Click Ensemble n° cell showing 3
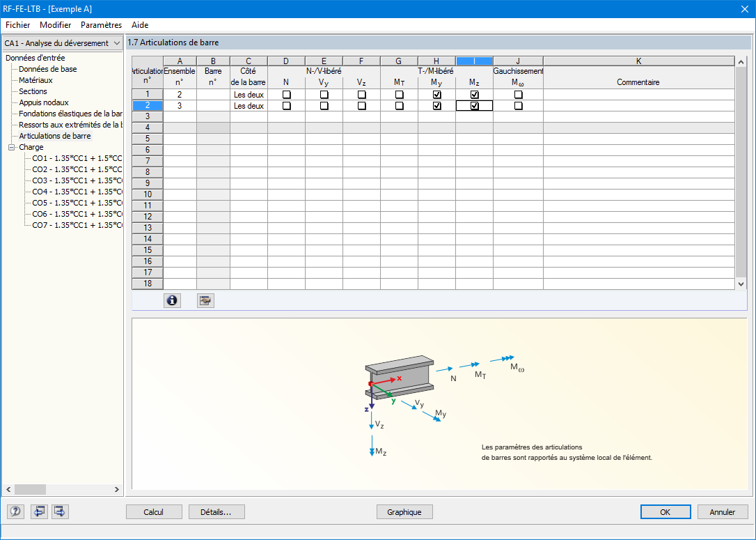 click(x=180, y=106)
